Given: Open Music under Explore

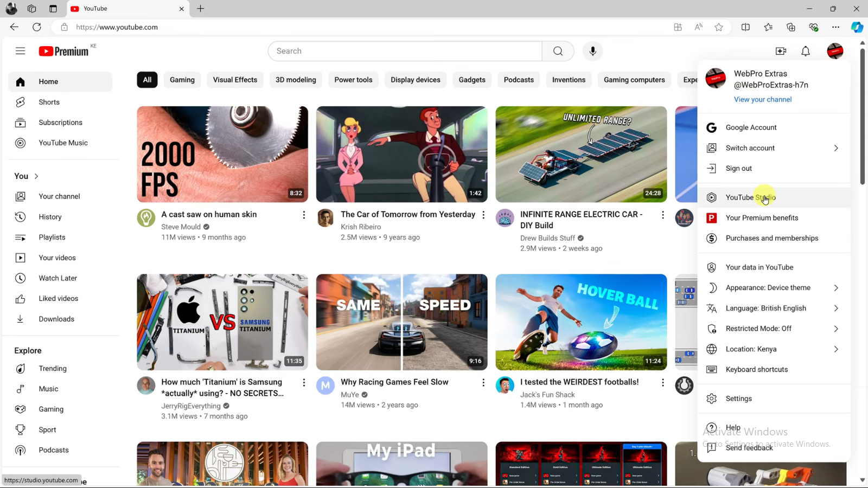Looking at the screenshot, I should coord(60,389).
